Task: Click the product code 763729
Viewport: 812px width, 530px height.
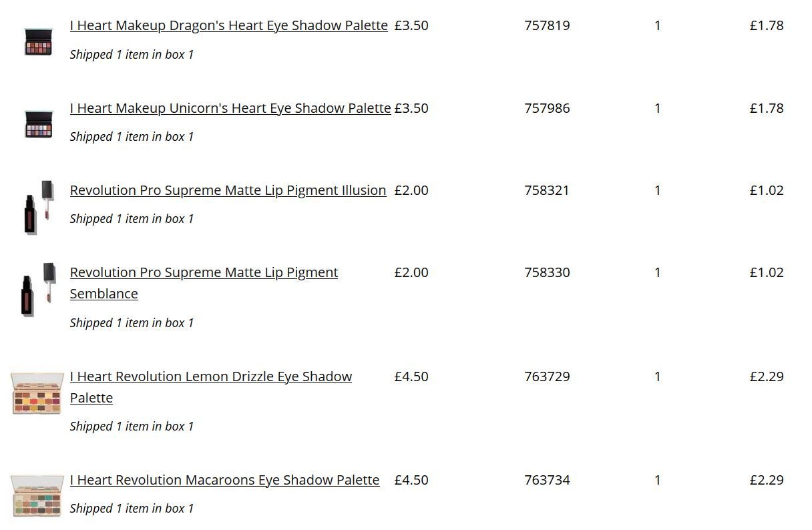Action: pyautogui.click(x=547, y=376)
